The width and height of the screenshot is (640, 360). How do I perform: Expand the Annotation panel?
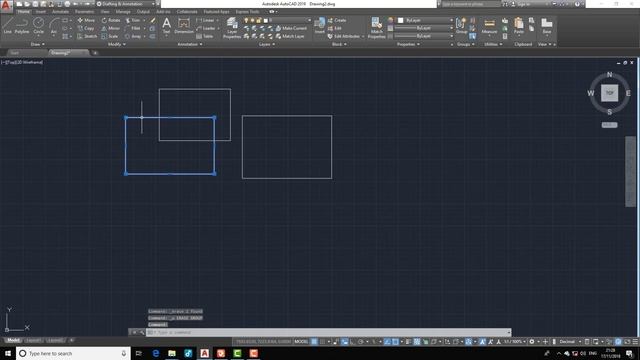190,44
